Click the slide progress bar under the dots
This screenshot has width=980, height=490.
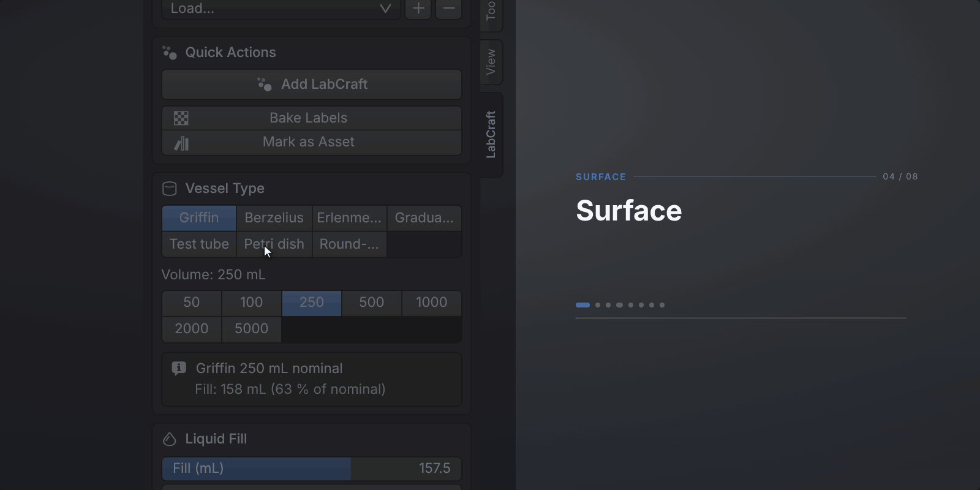pyautogui.click(x=741, y=318)
